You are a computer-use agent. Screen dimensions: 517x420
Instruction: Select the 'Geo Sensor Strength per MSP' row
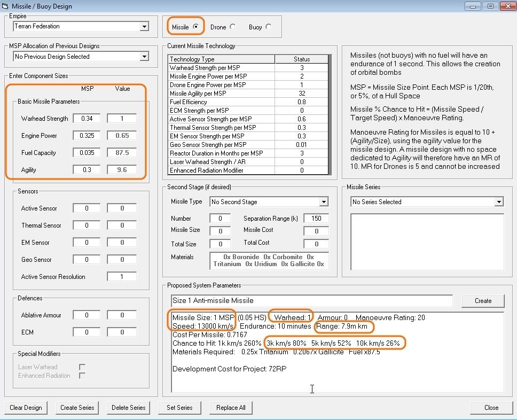248,145
